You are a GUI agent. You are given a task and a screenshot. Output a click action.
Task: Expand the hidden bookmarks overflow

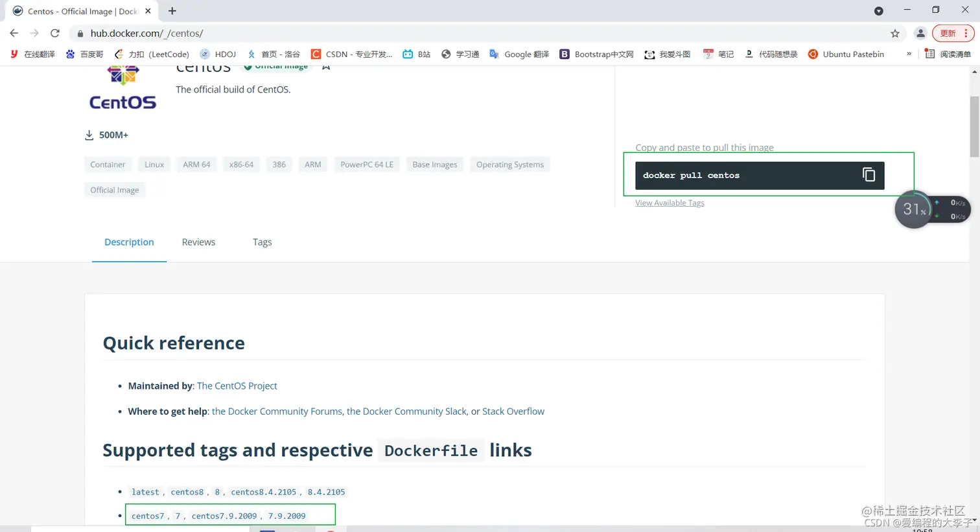tap(909, 54)
